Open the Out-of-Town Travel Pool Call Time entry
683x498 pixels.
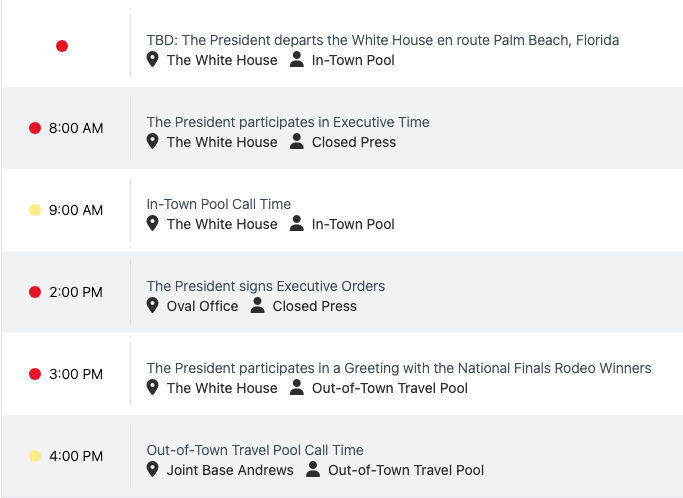point(254,450)
